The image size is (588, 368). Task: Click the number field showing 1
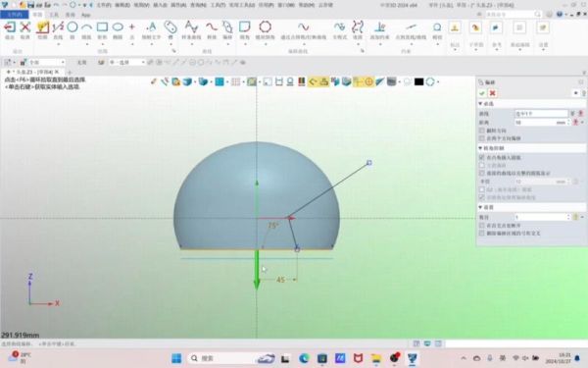[x=541, y=217]
